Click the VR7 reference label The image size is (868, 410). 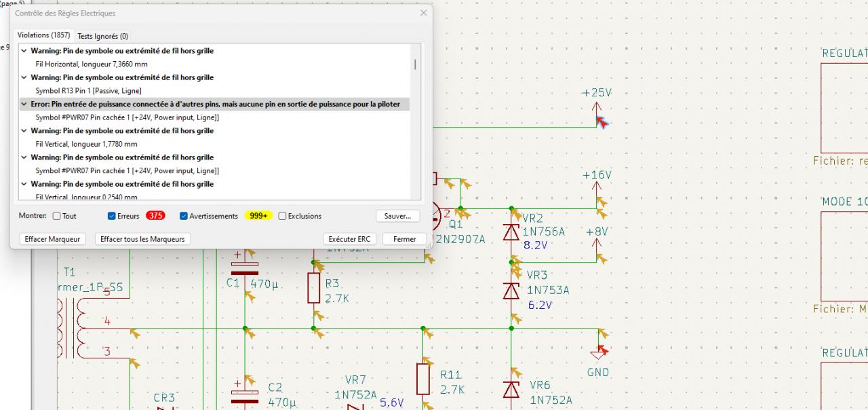[355, 379]
